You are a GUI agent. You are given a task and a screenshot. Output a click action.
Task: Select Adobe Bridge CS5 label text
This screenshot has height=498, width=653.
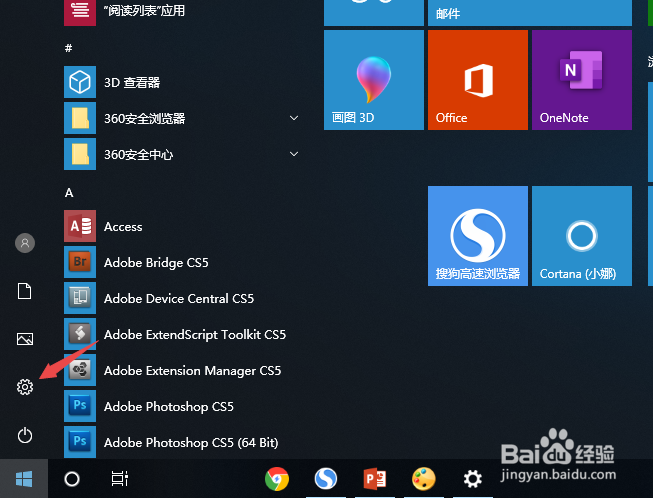[156, 263]
